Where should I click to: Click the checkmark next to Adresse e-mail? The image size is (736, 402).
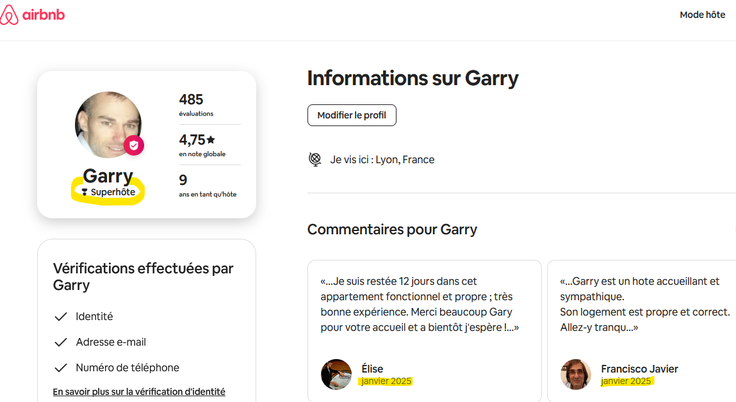pos(61,342)
